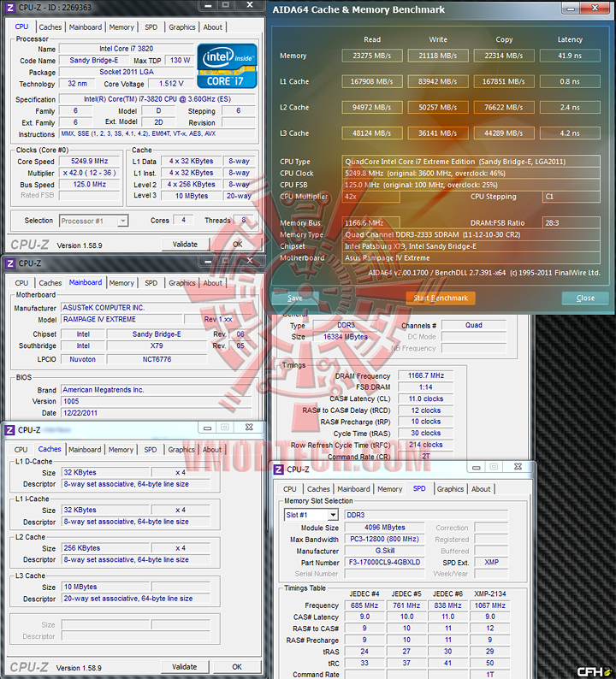Switch to Caches tab in top CPU-Z window
Viewport: 616px width, 679px height.
[50, 27]
